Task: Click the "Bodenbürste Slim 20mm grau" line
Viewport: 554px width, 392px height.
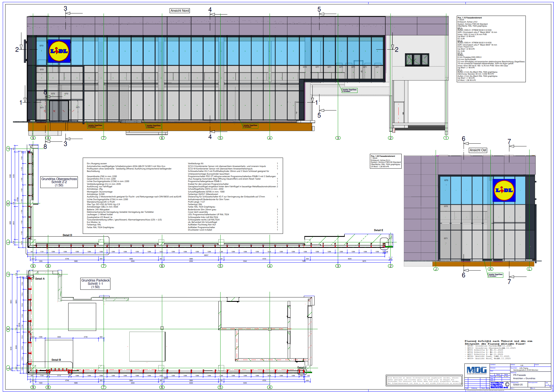Action: (x=202, y=209)
